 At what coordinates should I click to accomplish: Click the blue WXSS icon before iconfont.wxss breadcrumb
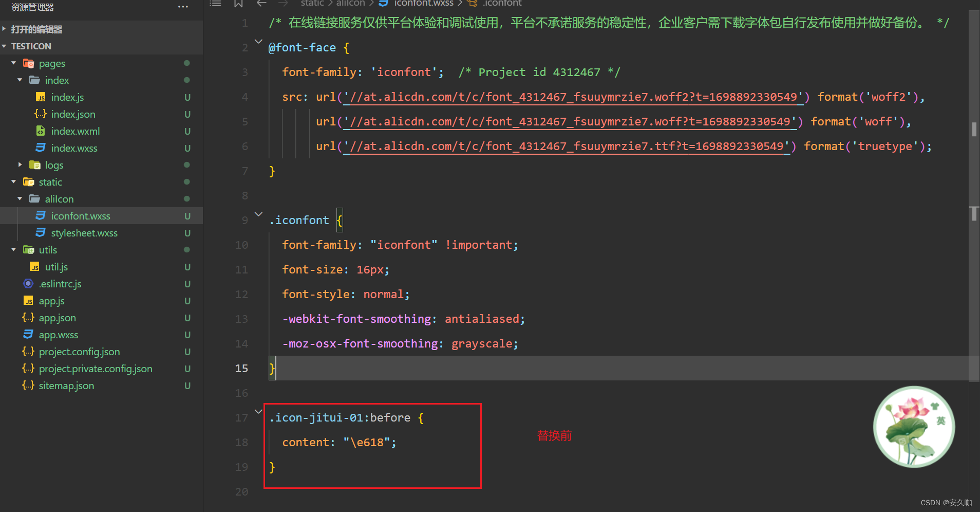(x=382, y=3)
